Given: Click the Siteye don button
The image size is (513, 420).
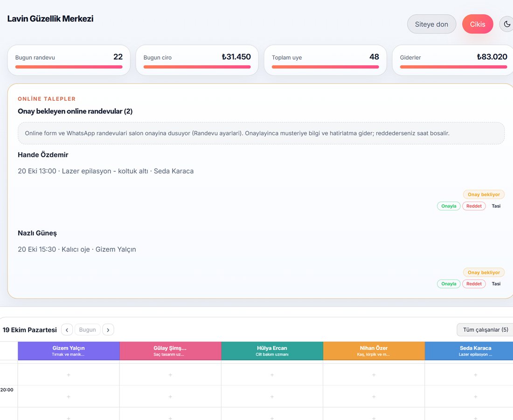Looking at the screenshot, I should (431, 24).
